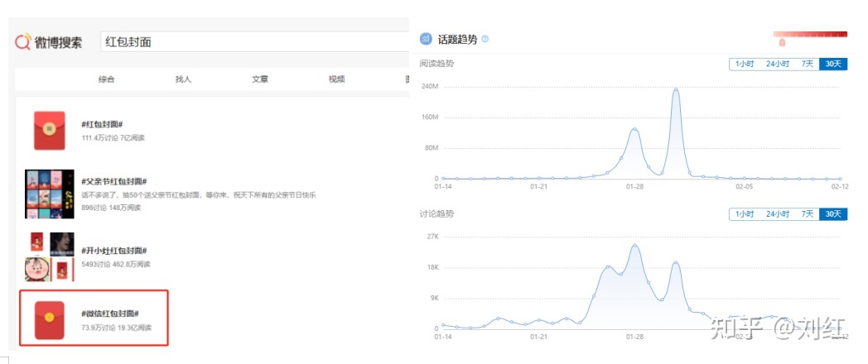Click the 讨论趋势 chart label

(436, 213)
